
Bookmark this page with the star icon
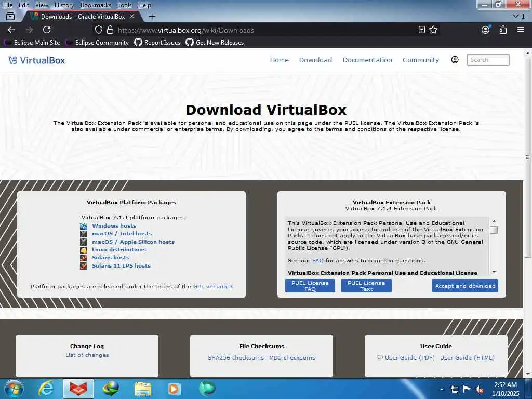click(x=433, y=30)
